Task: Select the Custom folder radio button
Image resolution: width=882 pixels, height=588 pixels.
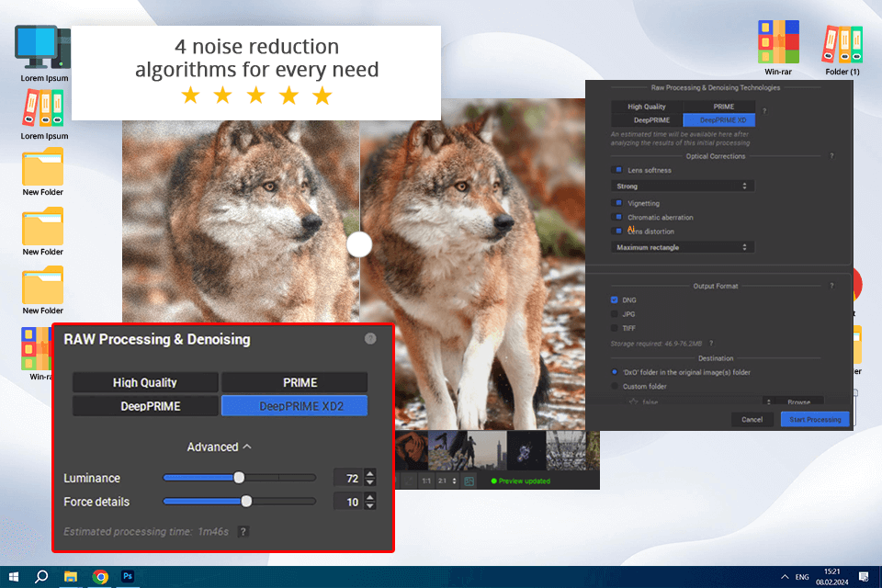Action: click(x=615, y=386)
